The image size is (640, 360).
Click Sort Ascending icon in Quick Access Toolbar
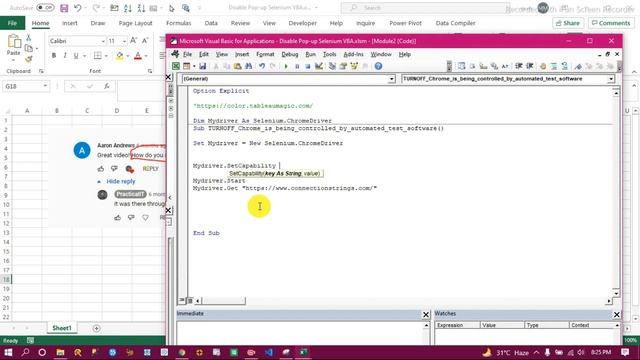coord(128,8)
